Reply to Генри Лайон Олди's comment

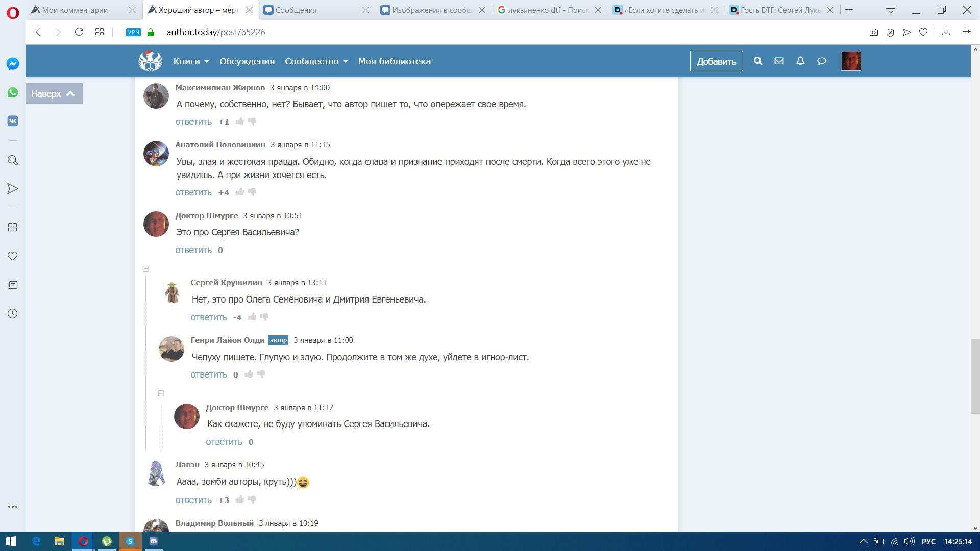click(208, 374)
